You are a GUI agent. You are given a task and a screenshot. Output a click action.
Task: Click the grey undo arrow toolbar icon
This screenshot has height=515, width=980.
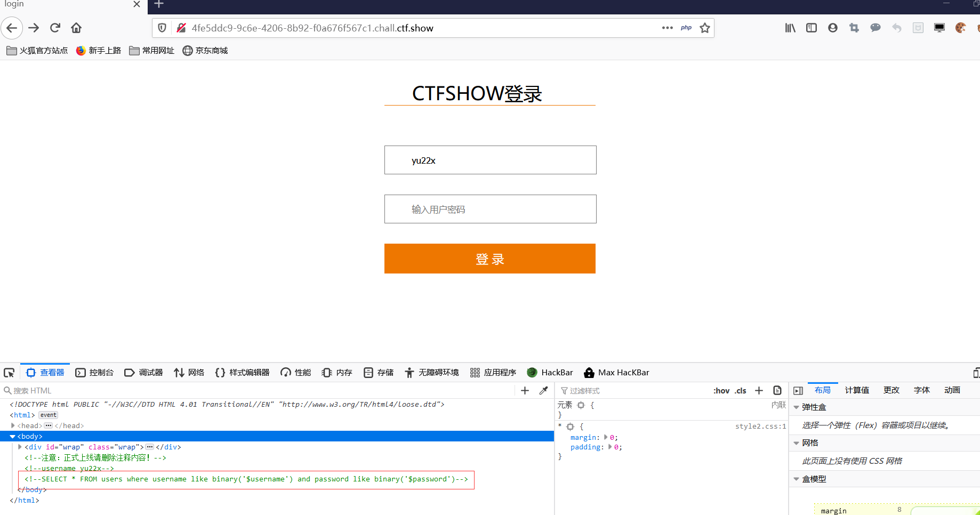click(897, 28)
